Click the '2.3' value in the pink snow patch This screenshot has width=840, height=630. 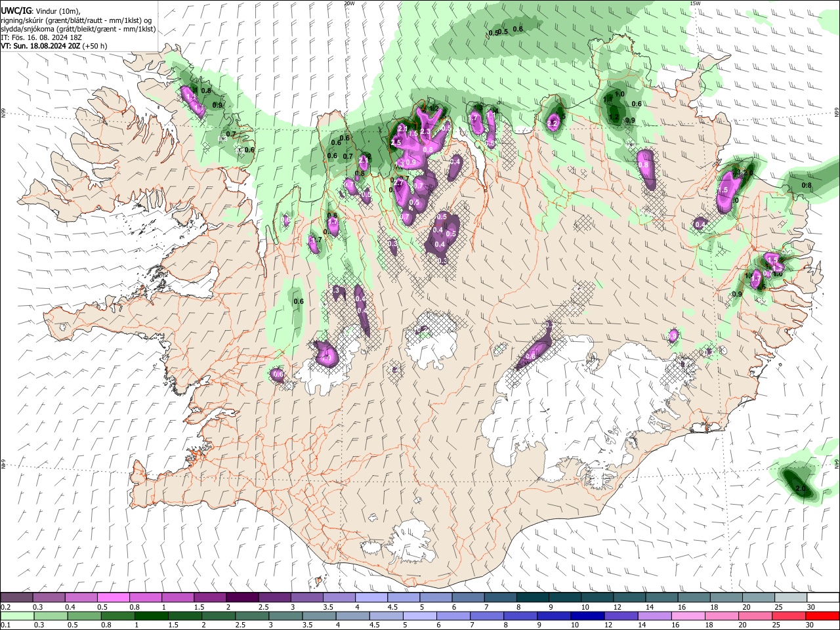coord(425,131)
